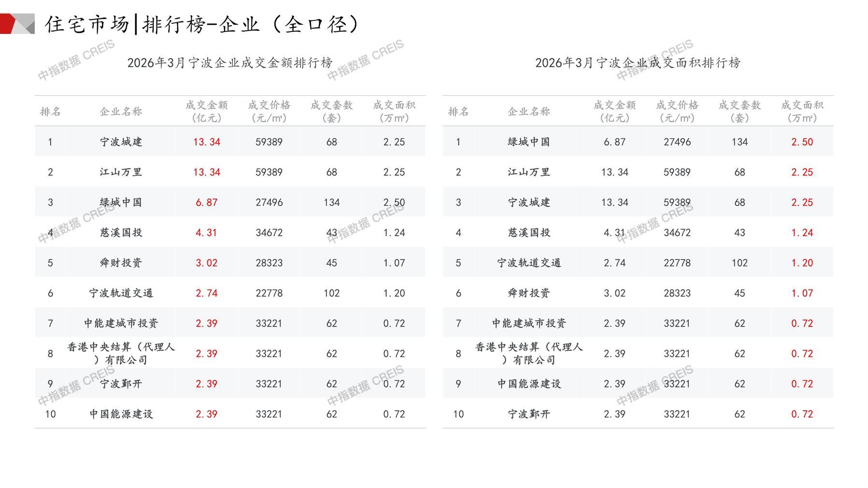
Task: Click 宁波轨道交通 in the right table's fifth row
Action: [x=529, y=263]
